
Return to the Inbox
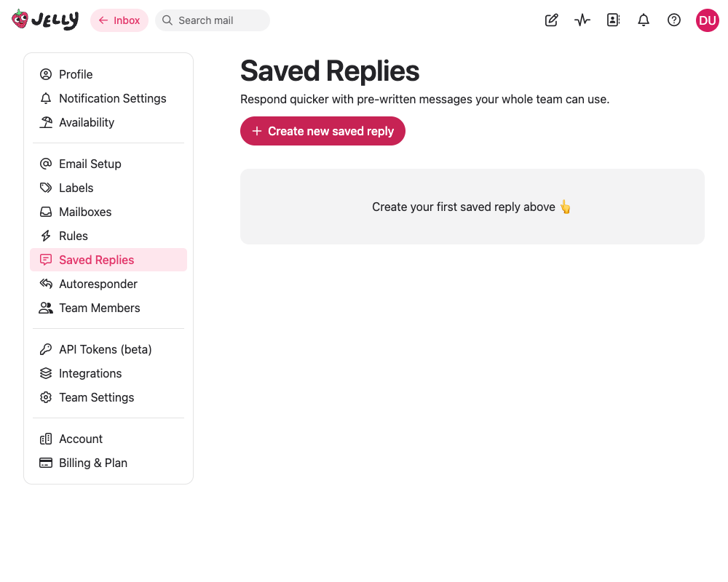119,20
